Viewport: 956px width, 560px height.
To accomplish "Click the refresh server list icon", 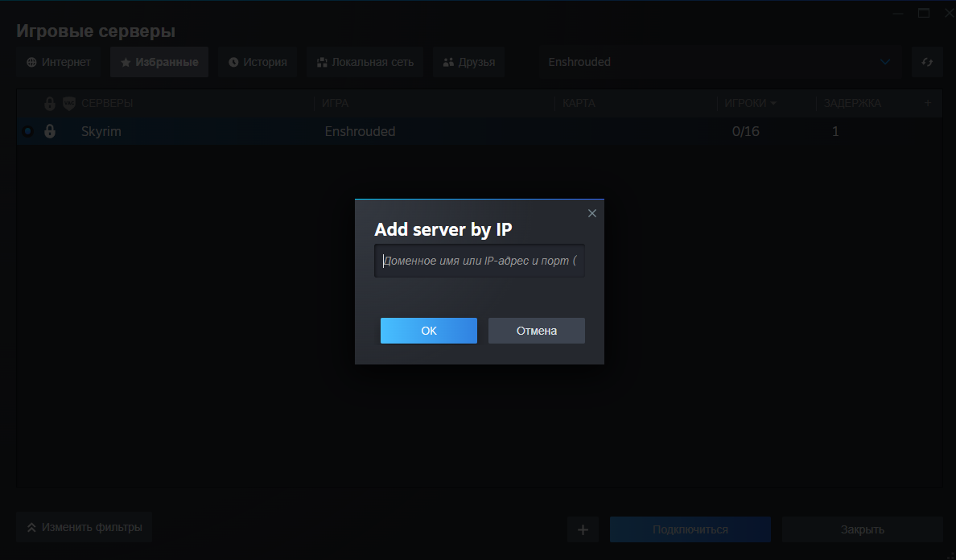I will [927, 62].
